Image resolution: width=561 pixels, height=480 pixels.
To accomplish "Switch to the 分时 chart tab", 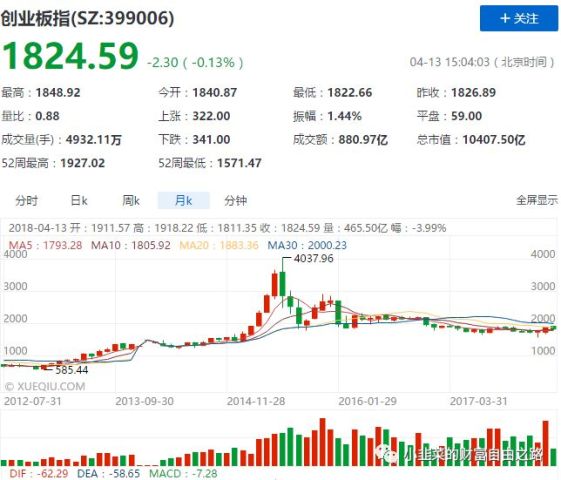I will tap(26, 201).
